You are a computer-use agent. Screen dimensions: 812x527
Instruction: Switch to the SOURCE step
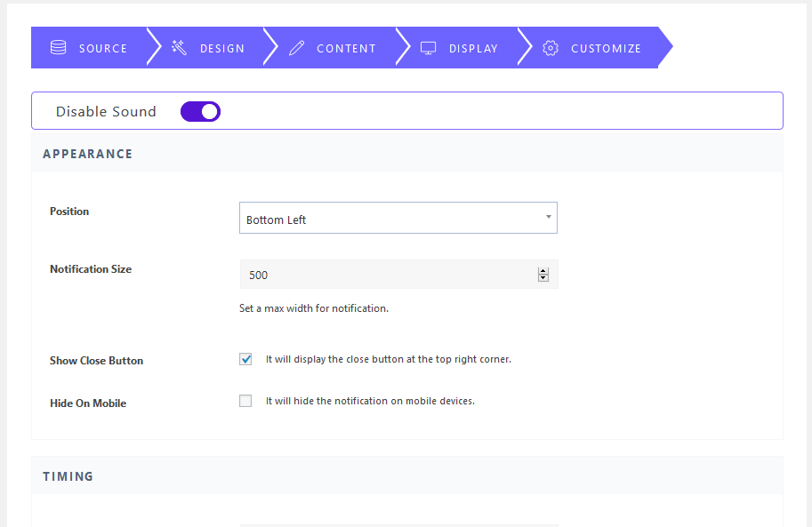click(103, 48)
